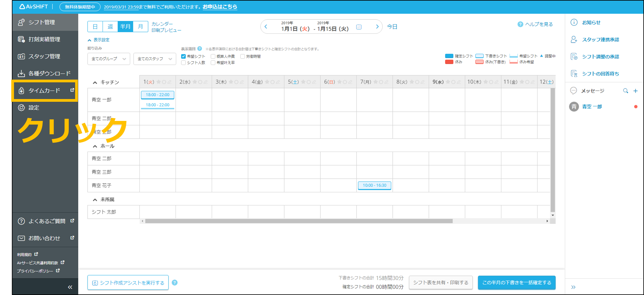Open the 全てのグループ dropdown
The height and width of the screenshot is (295, 644).
coord(109,59)
